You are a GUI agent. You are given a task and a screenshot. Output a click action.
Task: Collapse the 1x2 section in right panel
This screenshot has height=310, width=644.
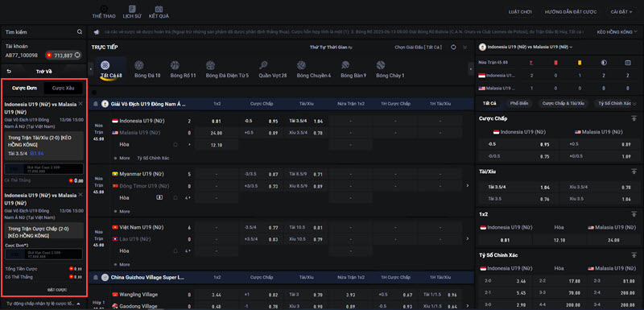tap(634, 214)
